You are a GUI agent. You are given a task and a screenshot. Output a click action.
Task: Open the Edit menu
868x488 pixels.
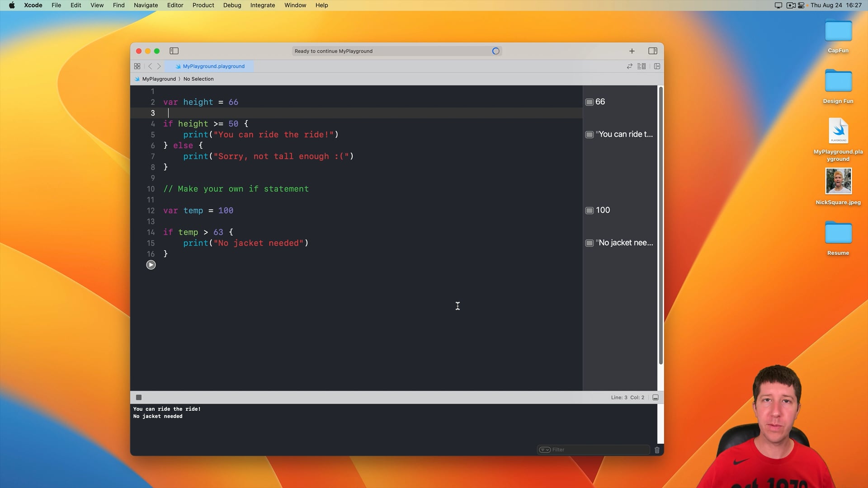click(75, 5)
